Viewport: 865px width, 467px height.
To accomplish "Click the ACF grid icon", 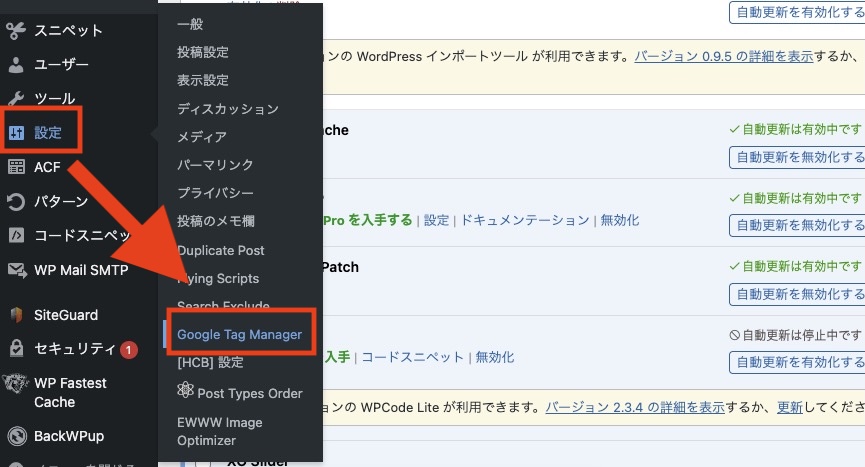I will [x=16, y=167].
